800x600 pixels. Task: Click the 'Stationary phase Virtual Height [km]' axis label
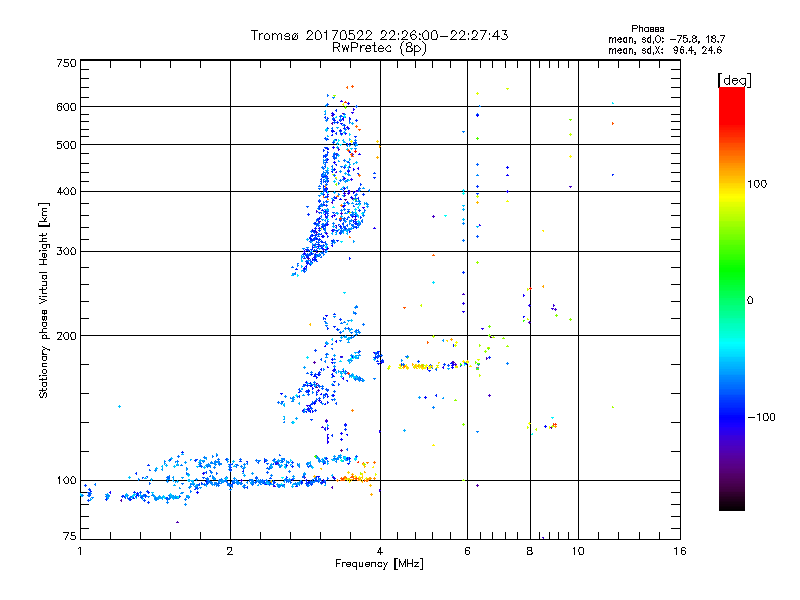pyautogui.click(x=43, y=300)
